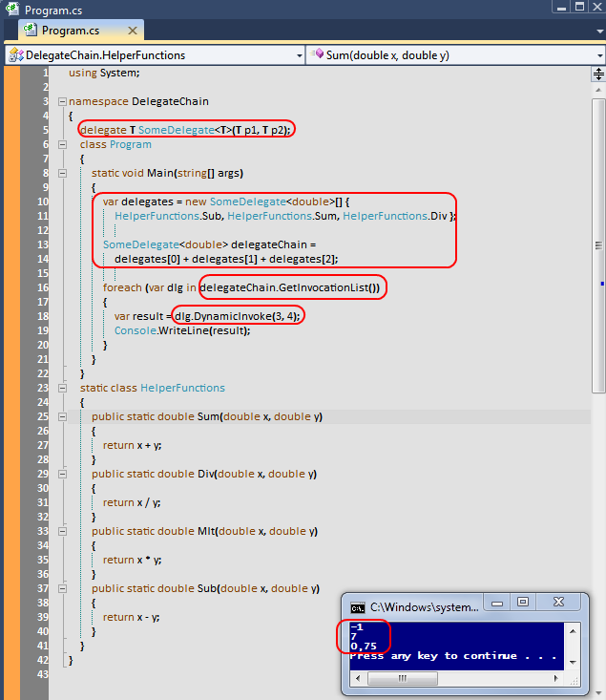The width and height of the screenshot is (606, 700).
Task: Minimize the console output window
Action: [x=498, y=603]
